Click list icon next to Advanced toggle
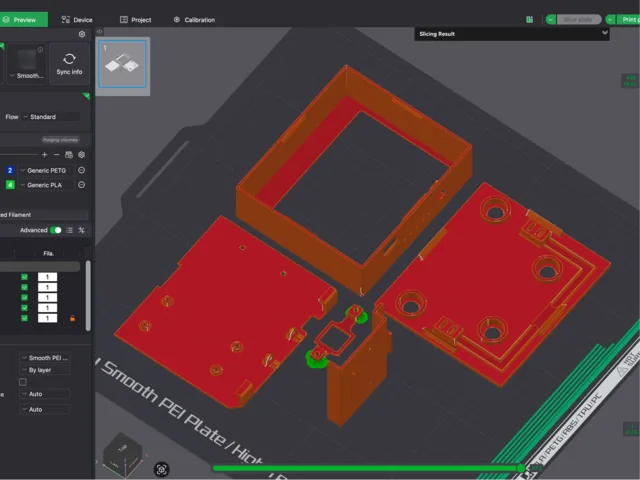Viewport: 640px width, 480px height. pos(69,230)
